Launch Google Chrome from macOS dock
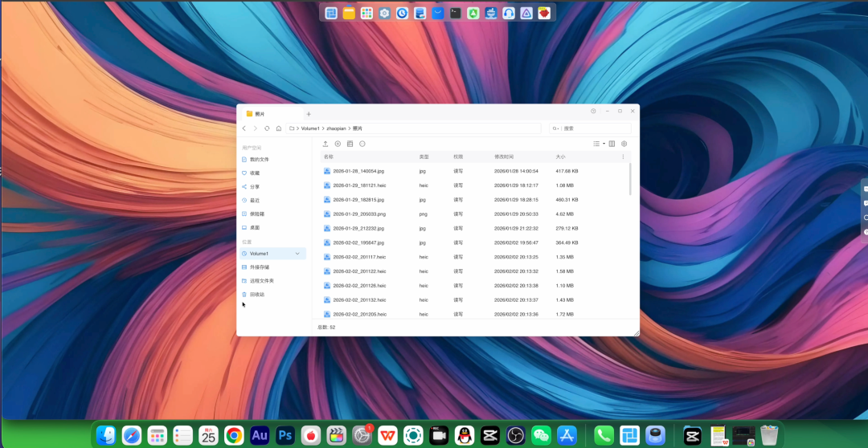868x448 pixels. [234, 435]
